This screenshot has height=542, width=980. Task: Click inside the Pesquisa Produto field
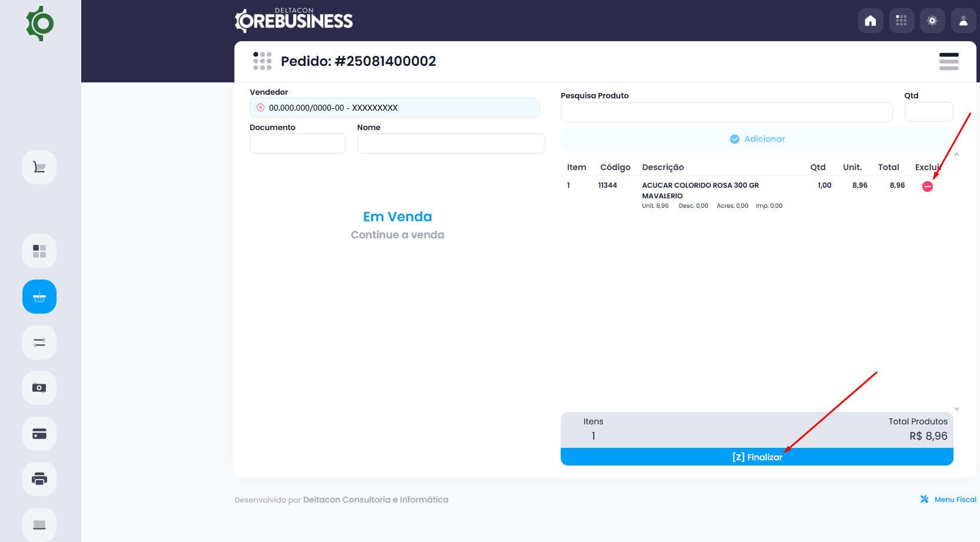click(x=727, y=112)
